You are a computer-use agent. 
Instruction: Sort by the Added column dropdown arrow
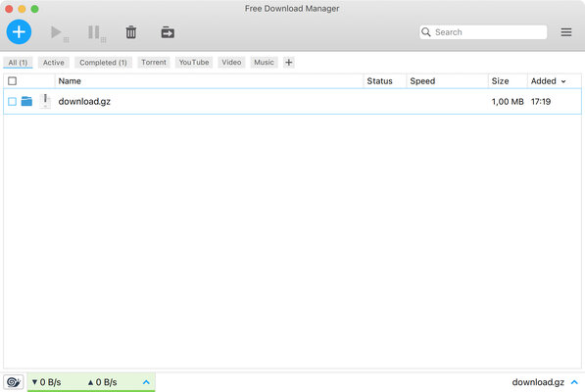click(563, 81)
